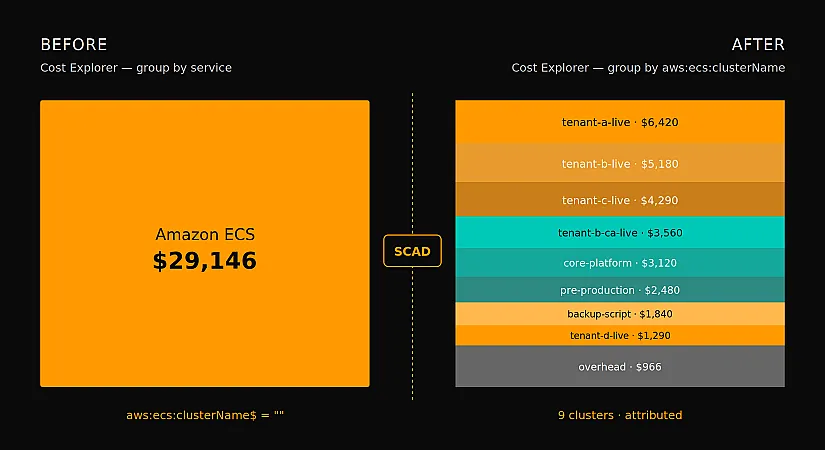
Task: Click 'group by aws:ecs:clusterName' subtitle
Action: (696, 68)
